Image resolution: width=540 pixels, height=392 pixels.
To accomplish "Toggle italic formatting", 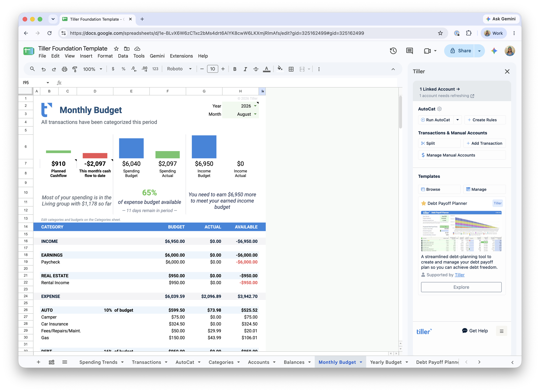I will click(245, 69).
